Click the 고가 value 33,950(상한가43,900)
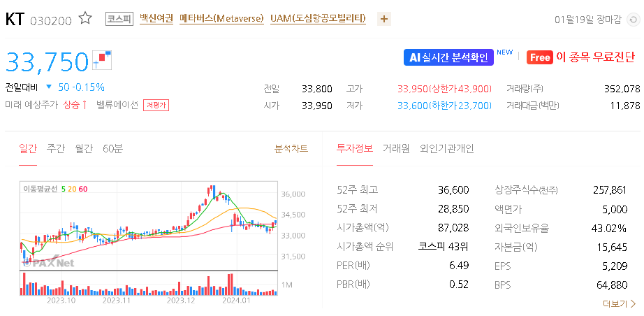 (x=444, y=89)
